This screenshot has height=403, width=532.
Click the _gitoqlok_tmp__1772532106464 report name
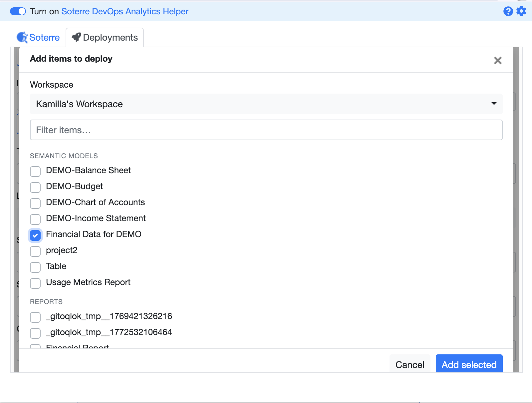click(109, 332)
